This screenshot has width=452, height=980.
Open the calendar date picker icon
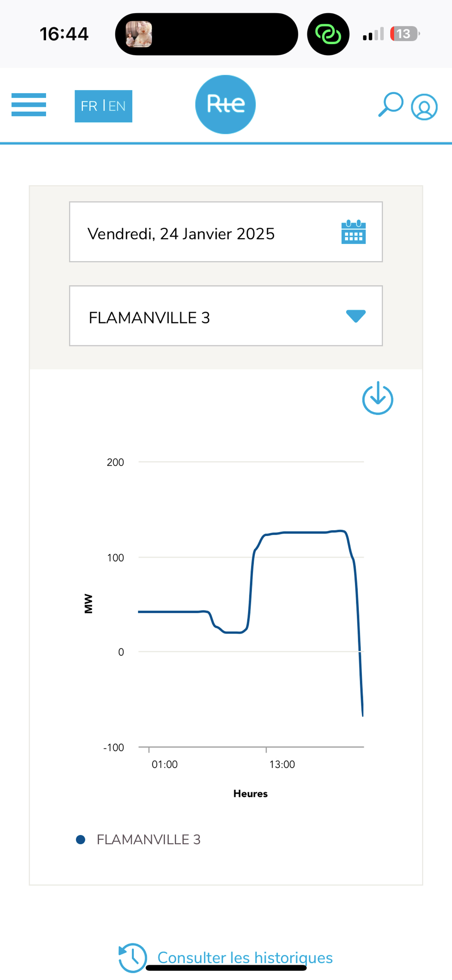point(353,232)
